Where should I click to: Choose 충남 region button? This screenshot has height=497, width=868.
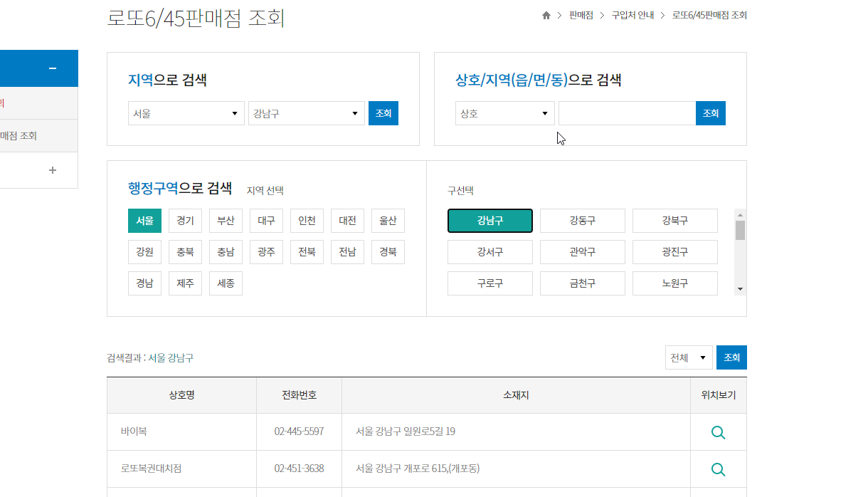[x=226, y=252]
